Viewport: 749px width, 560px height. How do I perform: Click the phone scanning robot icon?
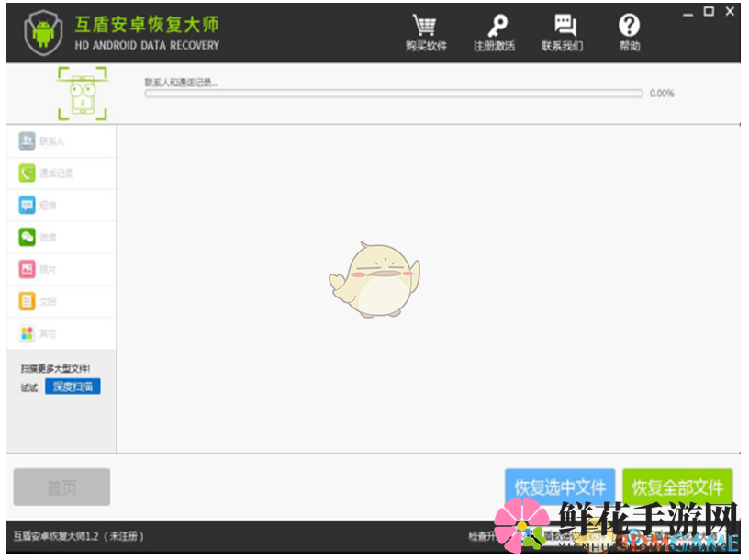pyautogui.click(x=83, y=93)
